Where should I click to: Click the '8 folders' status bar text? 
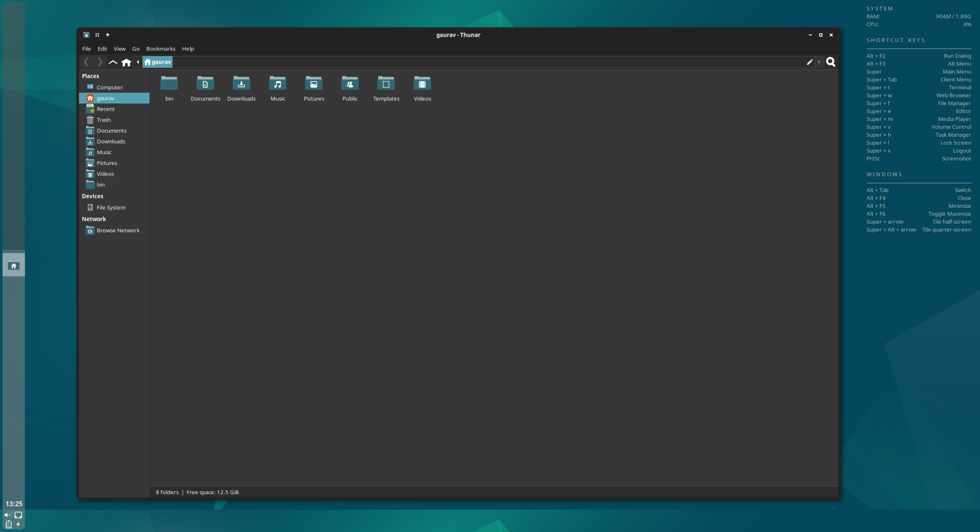(167, 492)
